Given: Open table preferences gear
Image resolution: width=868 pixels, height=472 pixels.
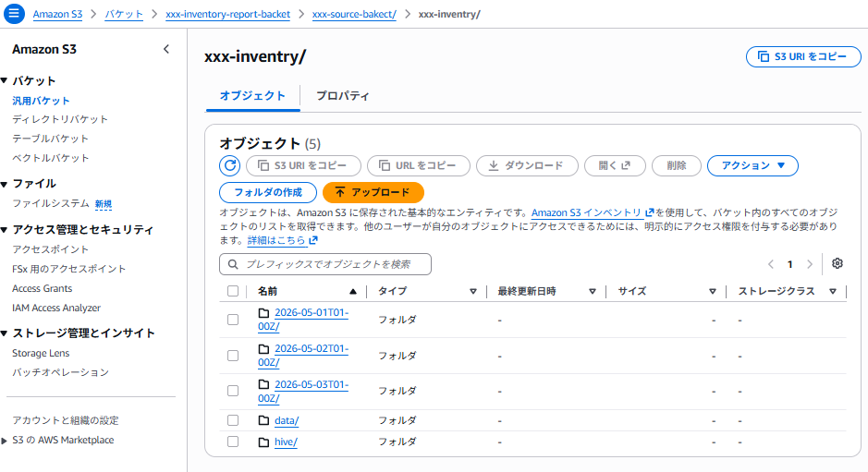Looking at the screenshot, I should tap(837, 263).
